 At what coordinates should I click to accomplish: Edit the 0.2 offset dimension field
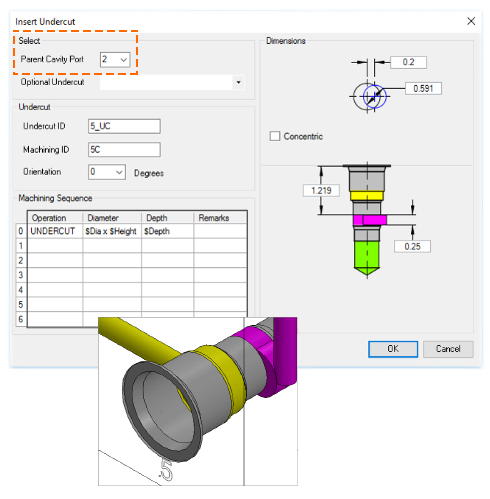408,62
